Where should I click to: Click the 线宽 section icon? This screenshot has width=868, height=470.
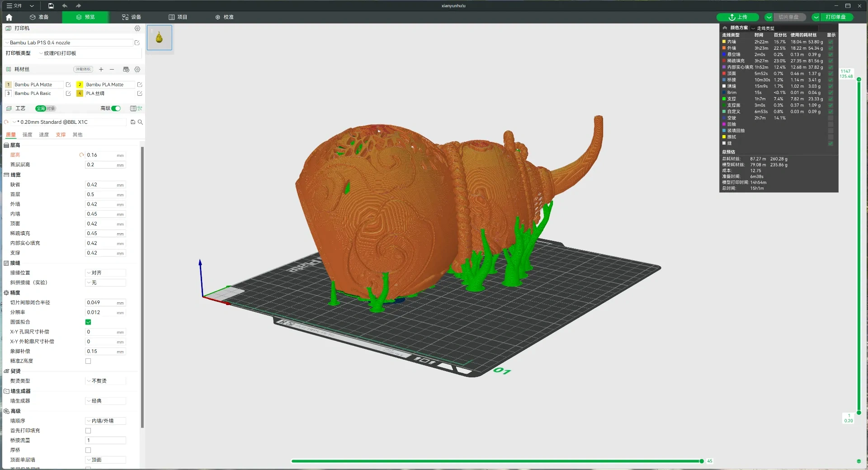6,175
